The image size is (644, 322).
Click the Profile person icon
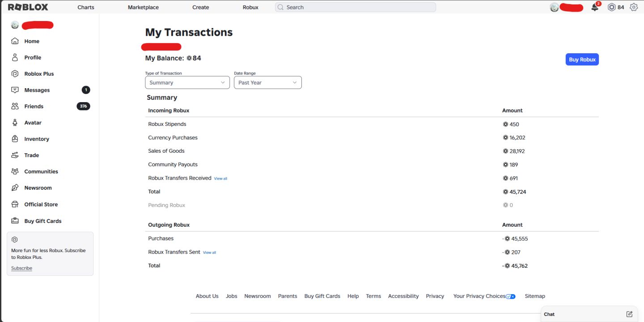tap(15, 57)
